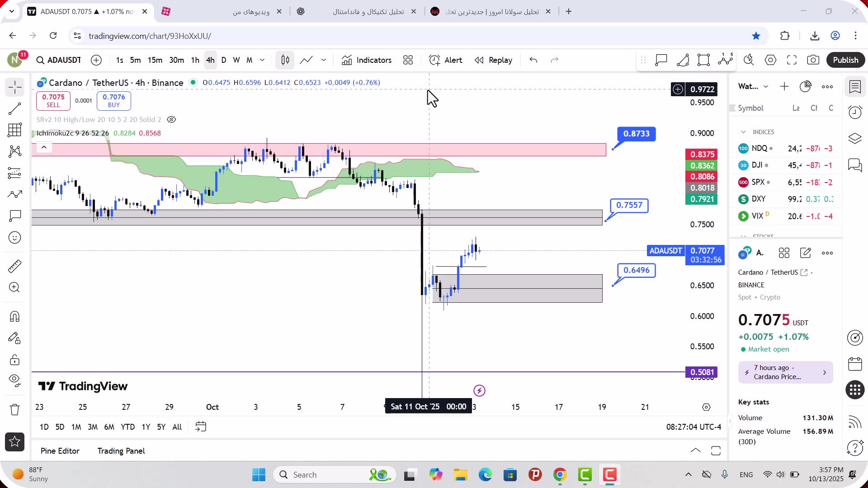Select the crosshair cursor tool
Viewport: 868px width, 488px height.
(x=15, y=87)
